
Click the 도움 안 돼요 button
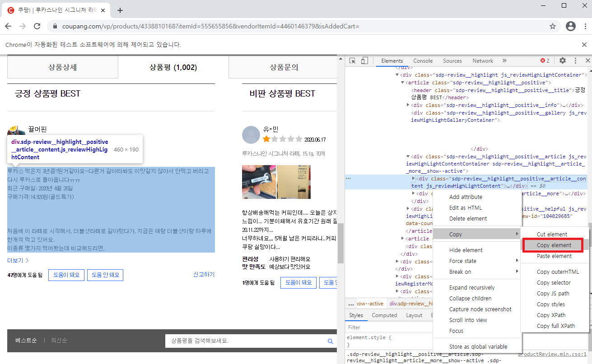(105, 275)
